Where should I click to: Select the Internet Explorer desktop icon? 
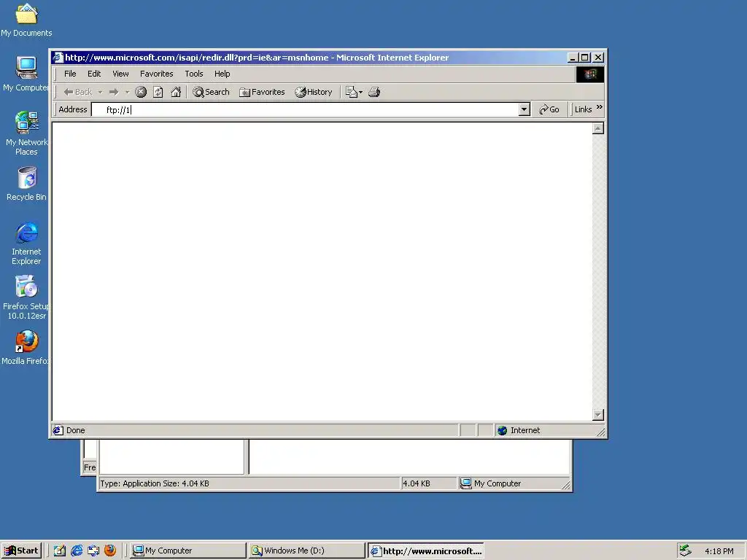pos(26,244)
